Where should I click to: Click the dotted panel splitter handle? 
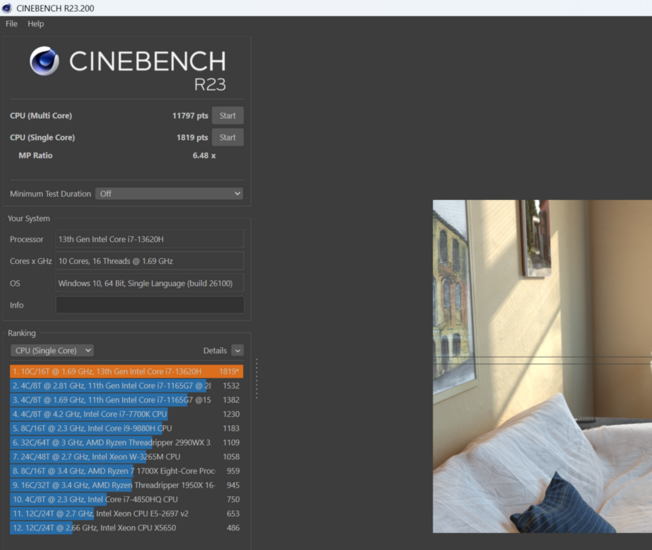point(256,378)
